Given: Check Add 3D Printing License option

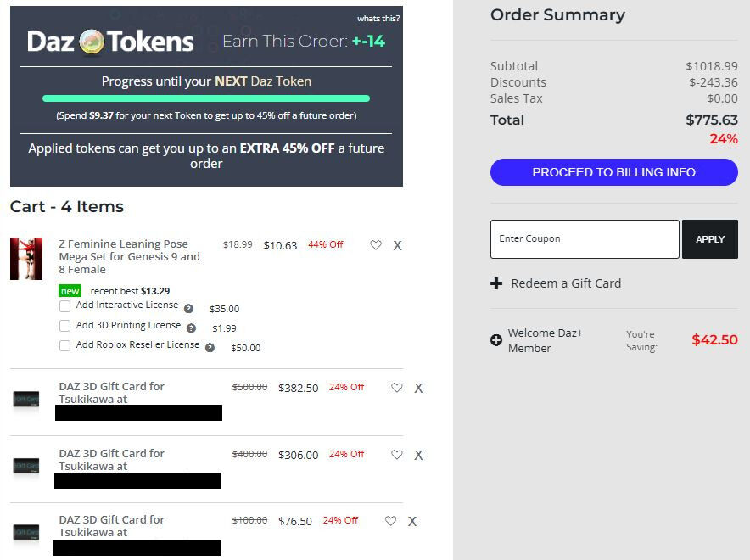Looking at the screenshot, I should (x=65, y=326).
